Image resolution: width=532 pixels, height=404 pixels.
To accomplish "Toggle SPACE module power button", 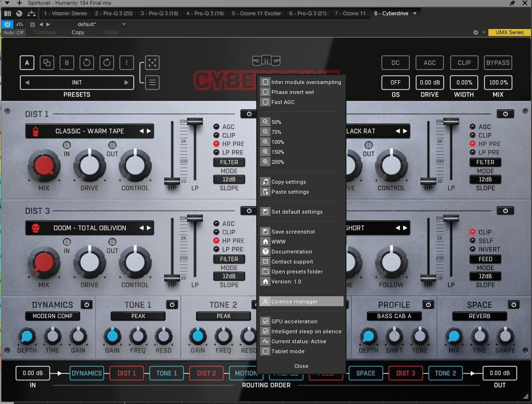I will click(x=513, y=305).
